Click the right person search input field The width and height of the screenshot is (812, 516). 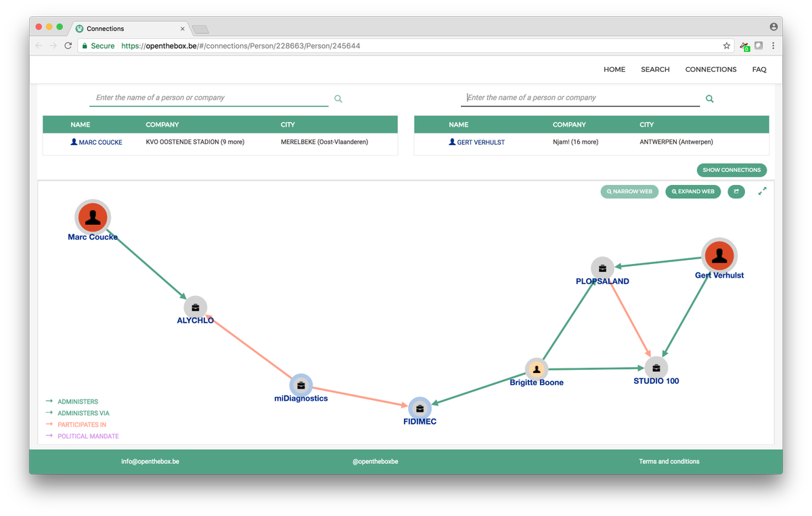point(581,98)
